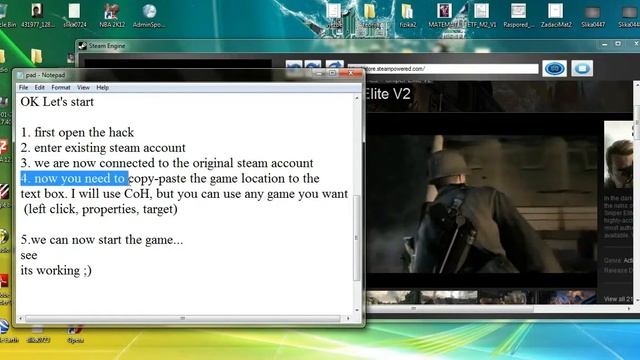Select the Recycle Bin desktop icon

(6, 16)
